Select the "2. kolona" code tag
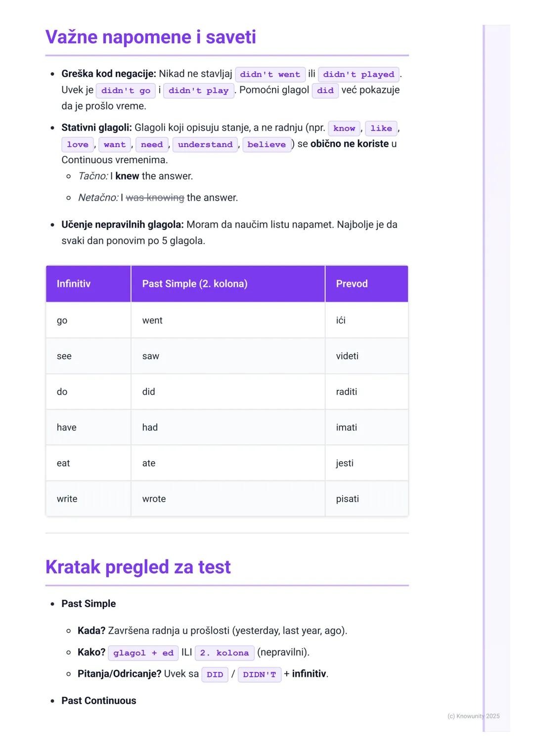Viewport: 534px width, 756px height. click(x=224, y=653)
